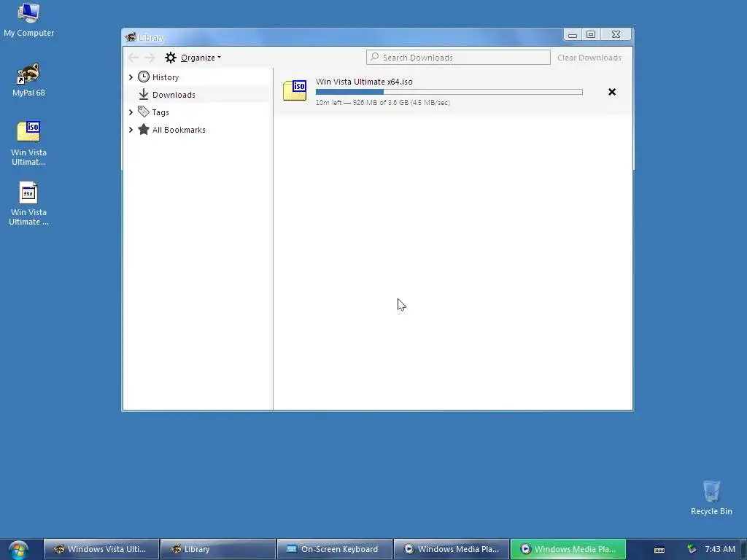
Task: Select the Win Vista Ultimate document desktop icon
Action: [x=28, y=203]
